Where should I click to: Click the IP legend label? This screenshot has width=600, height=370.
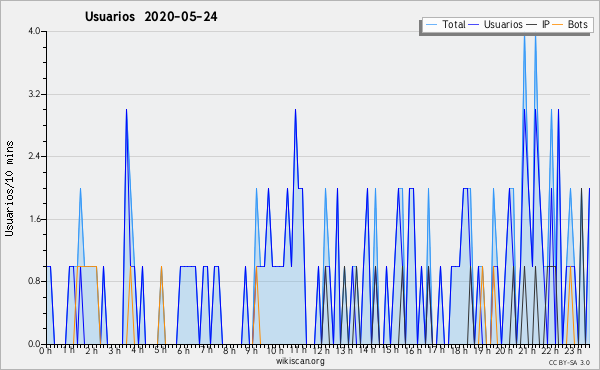pyautogui.click(x=546, y=24)
